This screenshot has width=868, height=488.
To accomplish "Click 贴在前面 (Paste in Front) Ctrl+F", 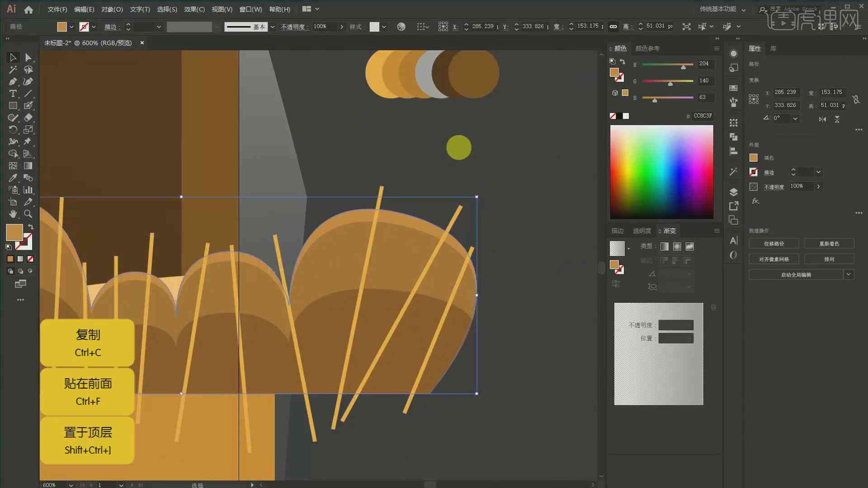I will (x=87, y=391).
